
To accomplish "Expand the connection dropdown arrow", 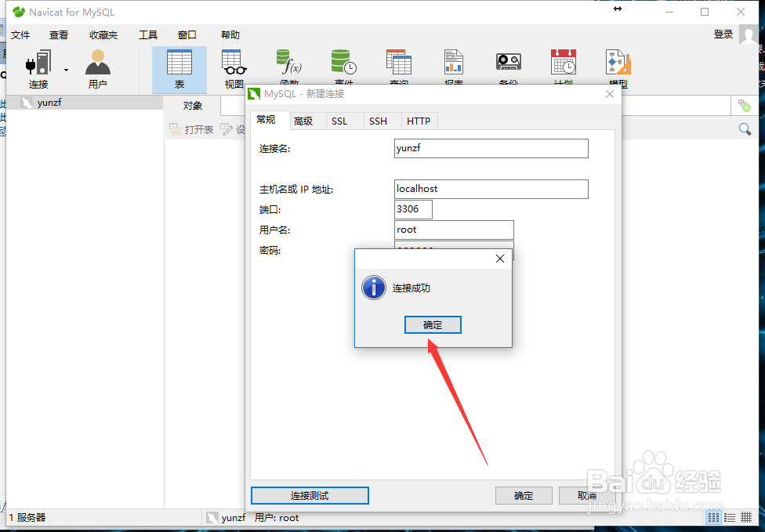I will (66, 71).
